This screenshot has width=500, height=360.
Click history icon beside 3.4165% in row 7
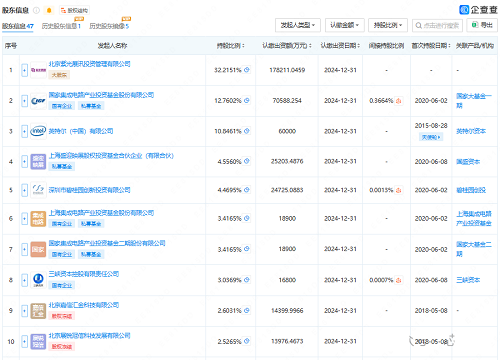[x=247, y=249]
